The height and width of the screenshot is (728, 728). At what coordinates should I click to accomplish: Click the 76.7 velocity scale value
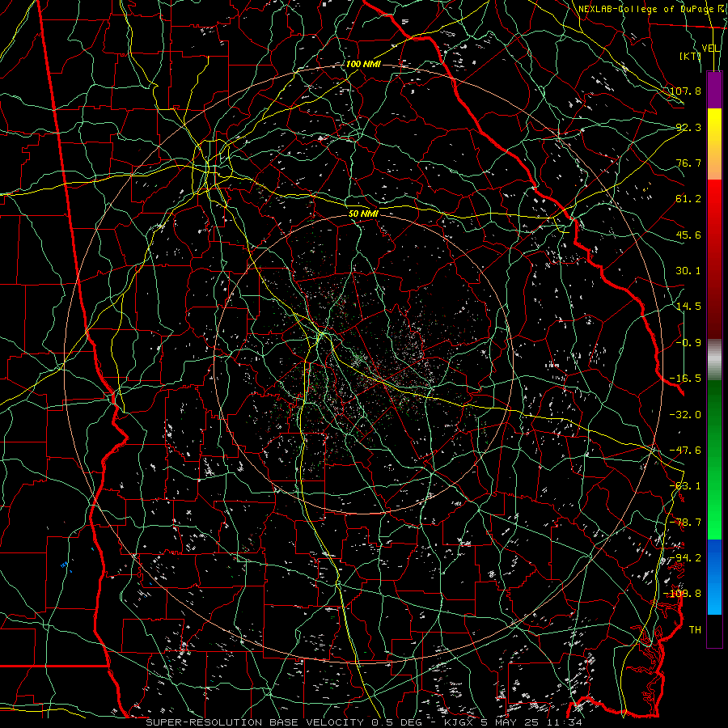pyautogui.click(x=688, y=163)
